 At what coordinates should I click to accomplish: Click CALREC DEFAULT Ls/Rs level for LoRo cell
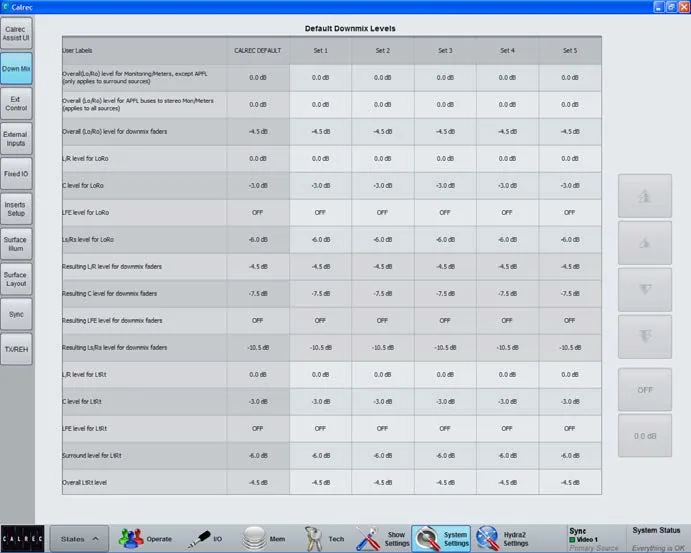pos(258,240)
